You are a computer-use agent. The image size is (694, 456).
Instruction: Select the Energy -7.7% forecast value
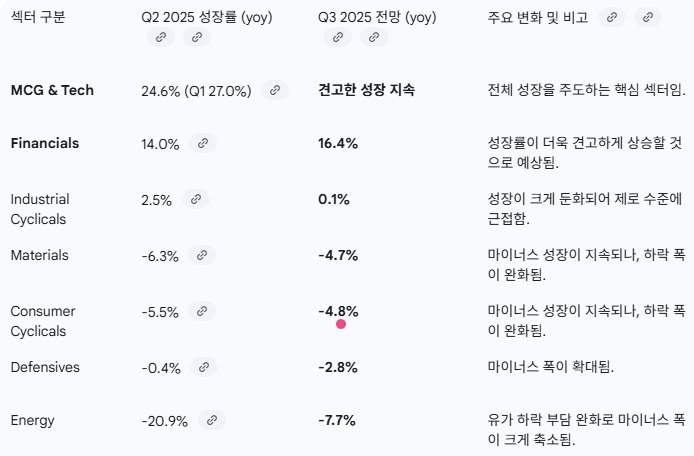click(337, 420)
